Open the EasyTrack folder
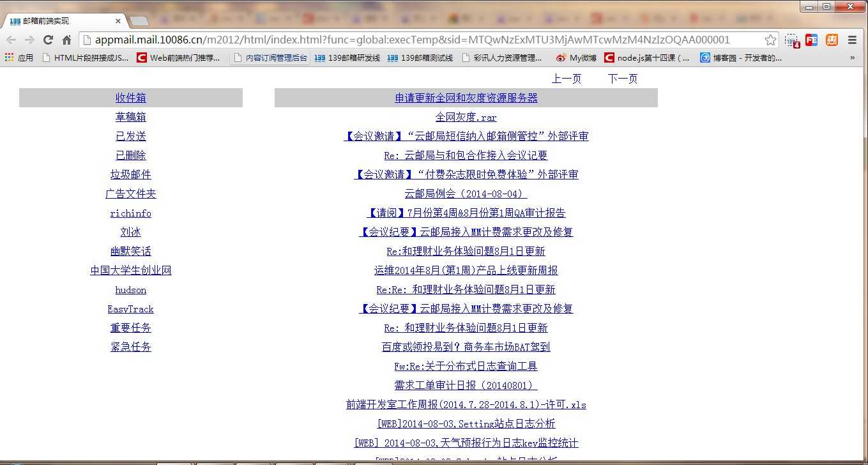The width and height of the screenshot is (868, 465). 131,309
